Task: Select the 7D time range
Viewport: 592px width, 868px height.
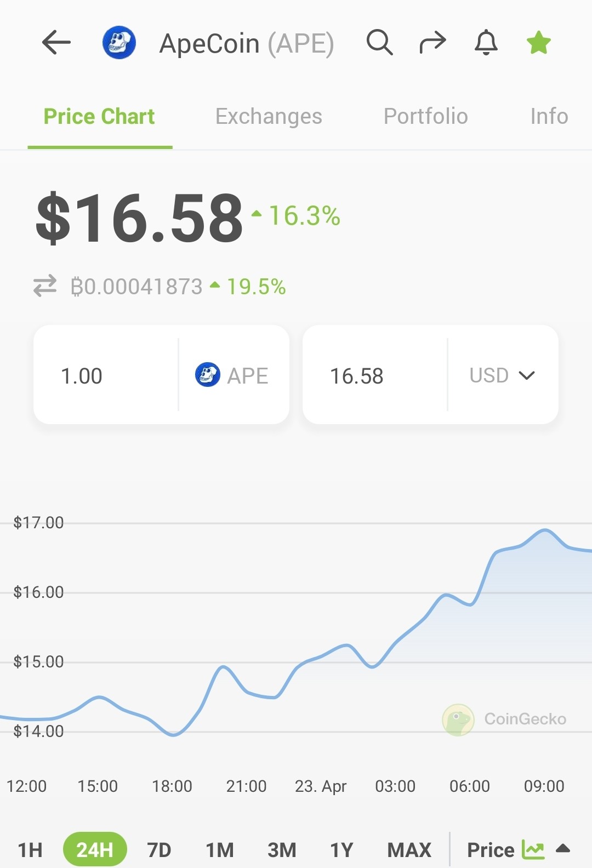Action: click(x=159, y=850)
